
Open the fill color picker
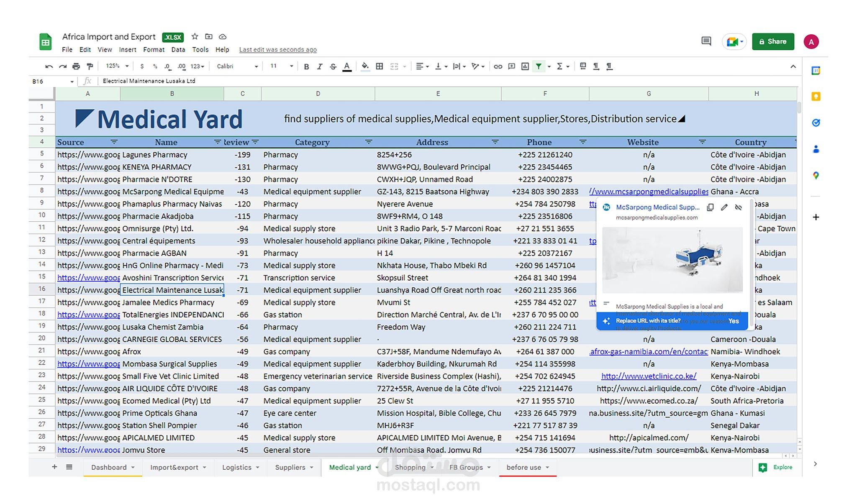point(365,66)
